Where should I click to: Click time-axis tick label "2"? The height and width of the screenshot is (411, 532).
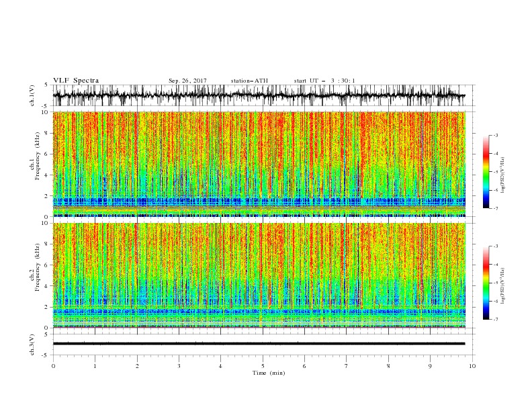pos(137,366)
